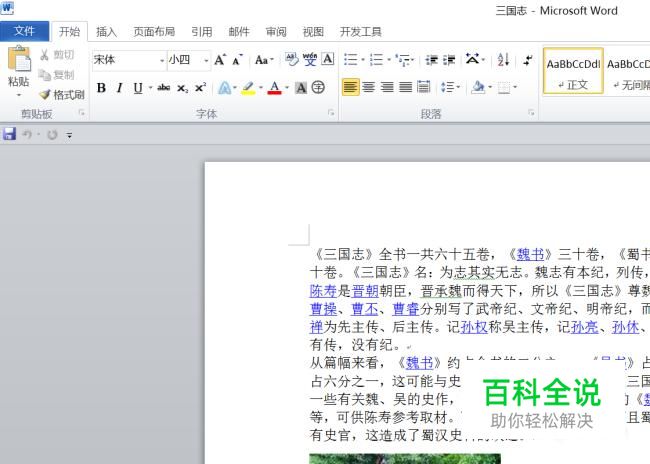Click the Multilevel List icon
650x464 pixels.
403,60
